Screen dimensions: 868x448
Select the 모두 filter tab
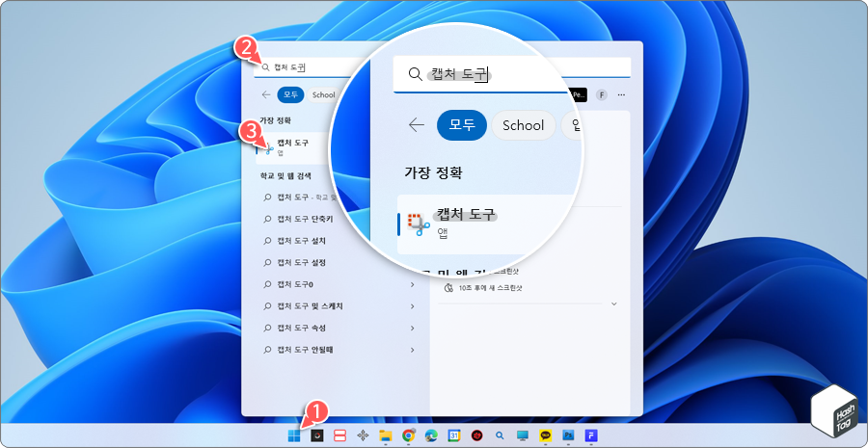(290, 94)
